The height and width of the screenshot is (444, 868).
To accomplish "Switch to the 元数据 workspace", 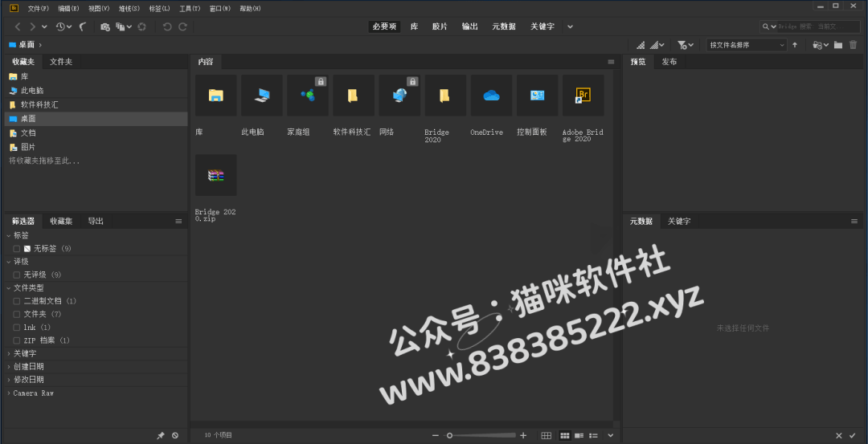I will [504, 26].
